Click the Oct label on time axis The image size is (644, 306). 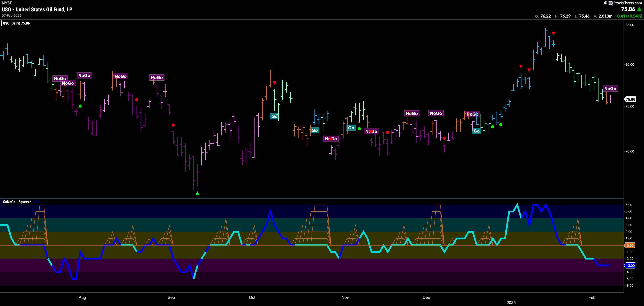tap(252, 297)
